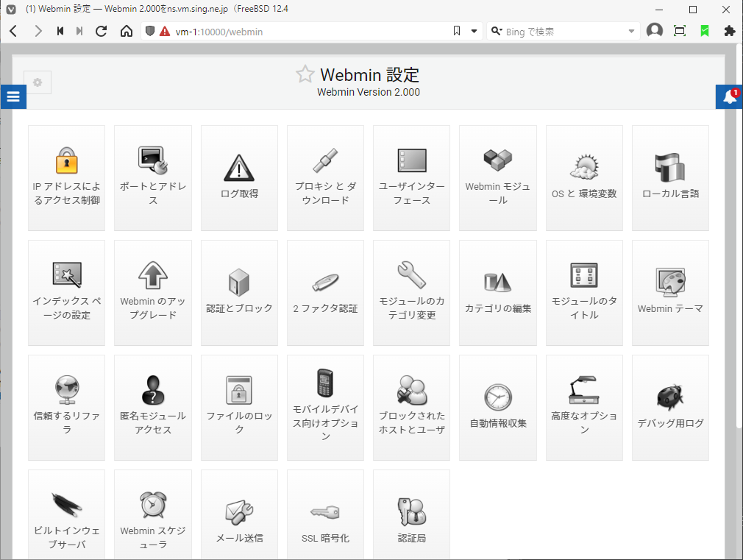Expand the search engine dropdown arrow
The height and width of the screenshot is (560, 743).
pos(631,32)
